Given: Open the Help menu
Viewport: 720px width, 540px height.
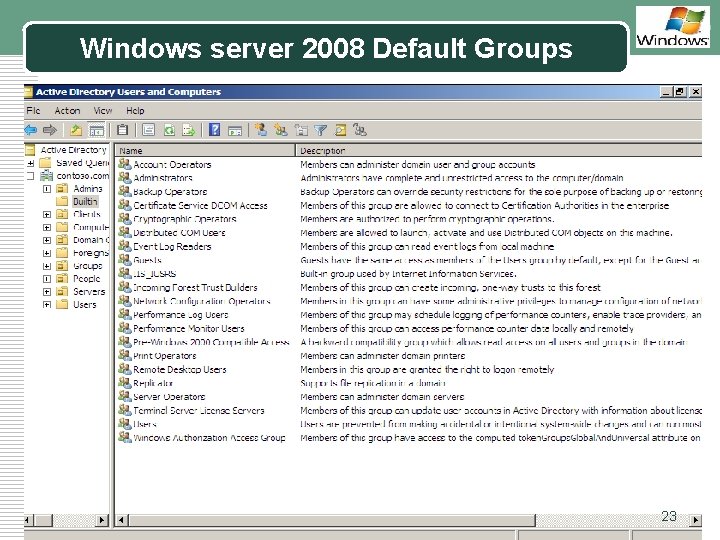Looking at the screenshot, I should pos(135,111).
